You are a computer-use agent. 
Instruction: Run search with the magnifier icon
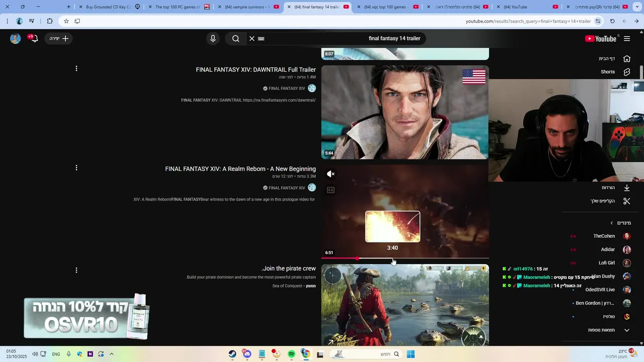coord(235,39)
